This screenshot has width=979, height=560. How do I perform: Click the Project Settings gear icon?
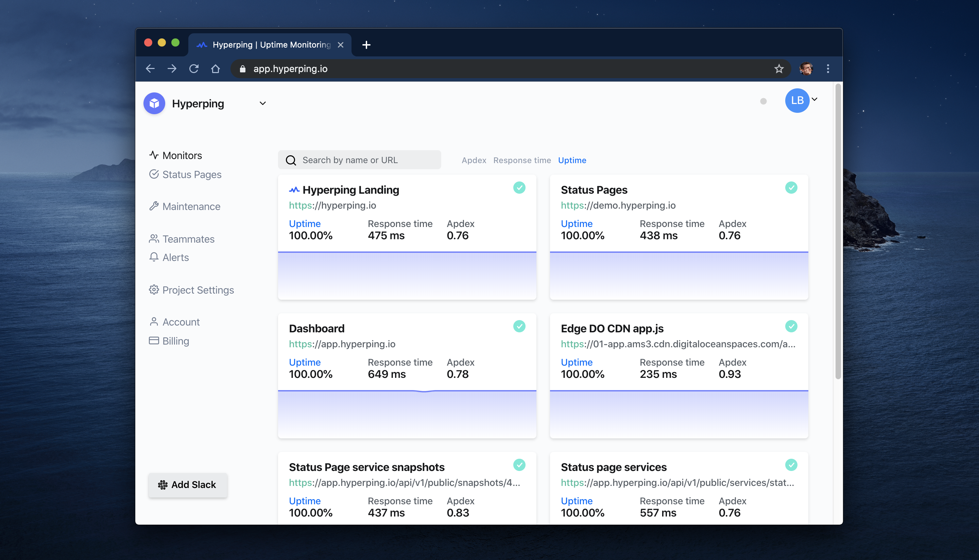click(x=154, y=290)
